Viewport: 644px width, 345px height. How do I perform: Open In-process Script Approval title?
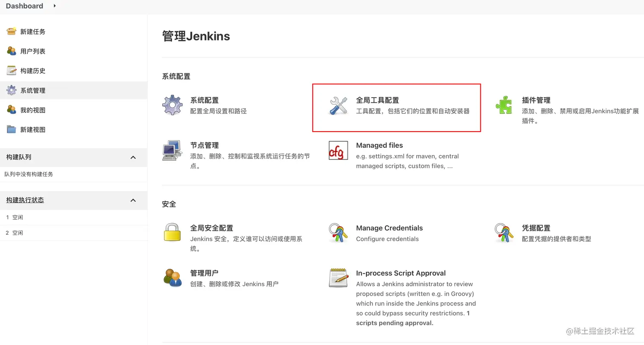coord(401,273)
